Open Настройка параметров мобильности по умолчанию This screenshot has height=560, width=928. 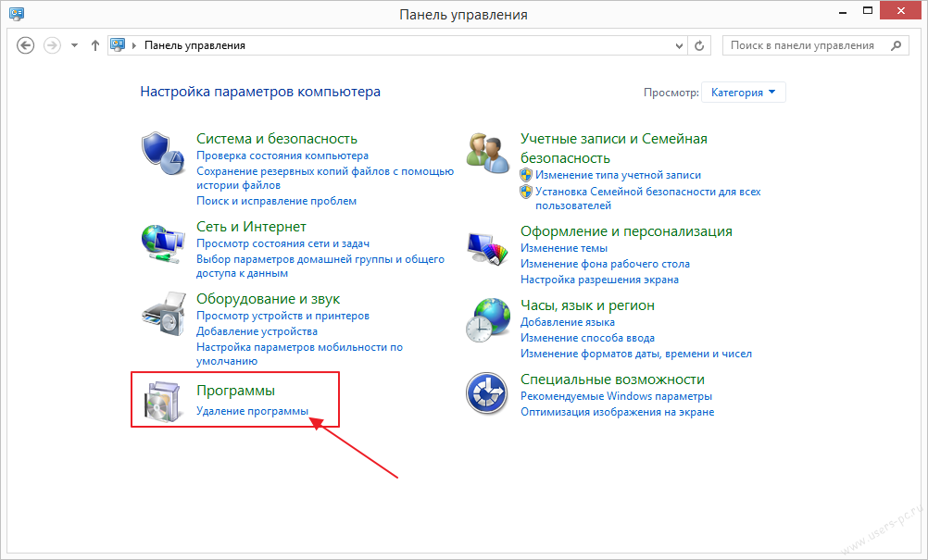pos(299,355)
